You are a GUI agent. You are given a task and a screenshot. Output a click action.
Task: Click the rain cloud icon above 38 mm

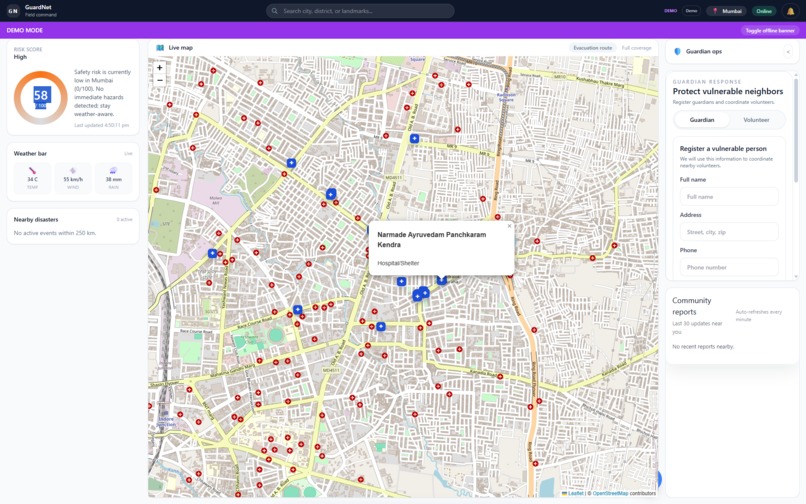114,170
